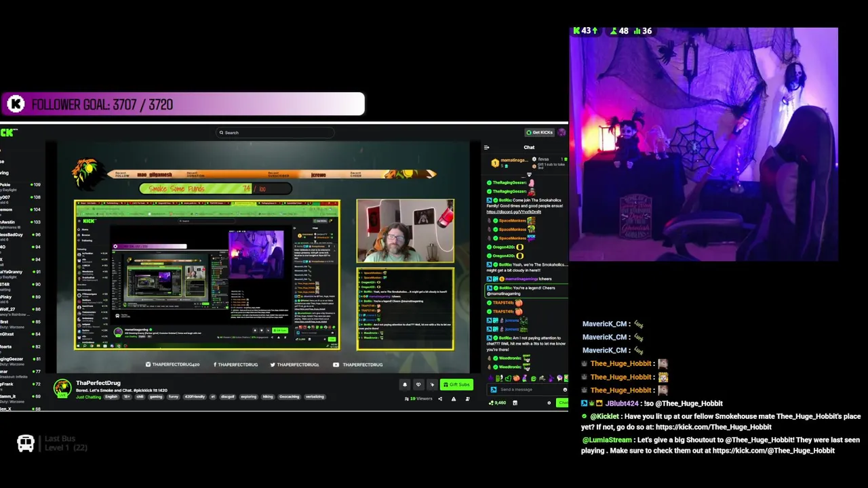
Task: Click the 19 Viewers count
Action: click(418, 399)
